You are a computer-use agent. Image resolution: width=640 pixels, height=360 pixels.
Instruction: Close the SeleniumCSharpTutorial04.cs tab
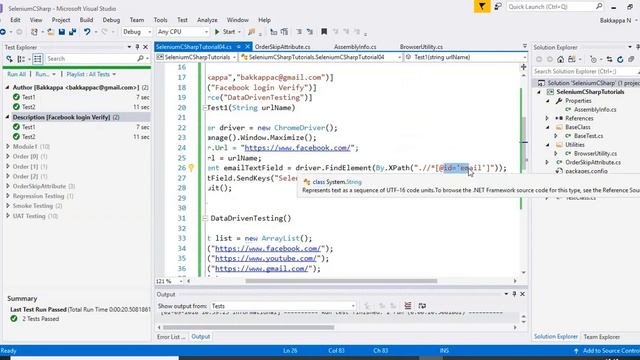[x=247, y=47]
